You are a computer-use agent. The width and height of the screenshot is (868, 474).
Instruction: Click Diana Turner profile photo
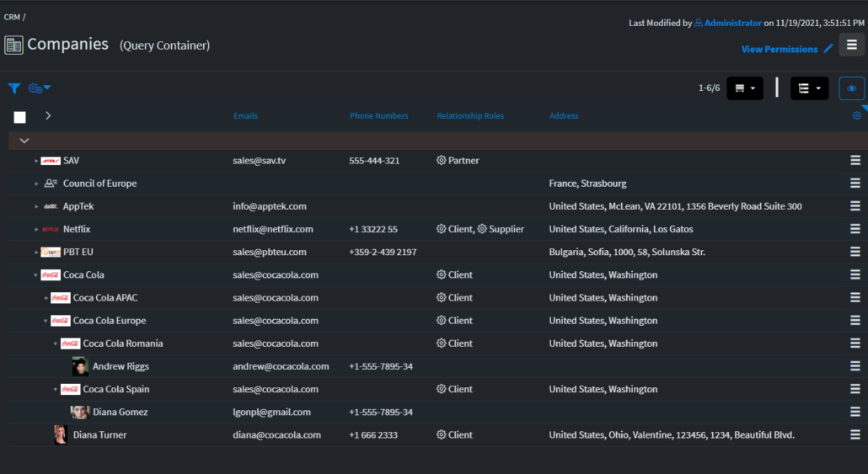pos(61,434)
